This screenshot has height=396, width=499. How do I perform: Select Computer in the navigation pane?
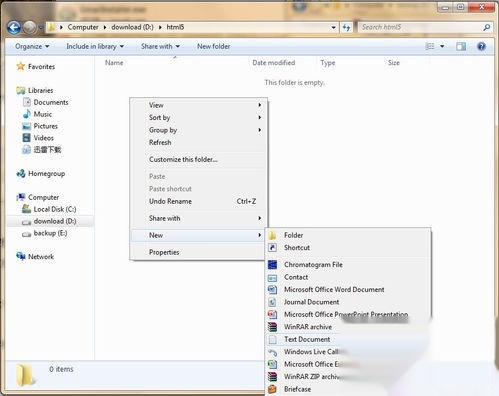coord(43,197)
